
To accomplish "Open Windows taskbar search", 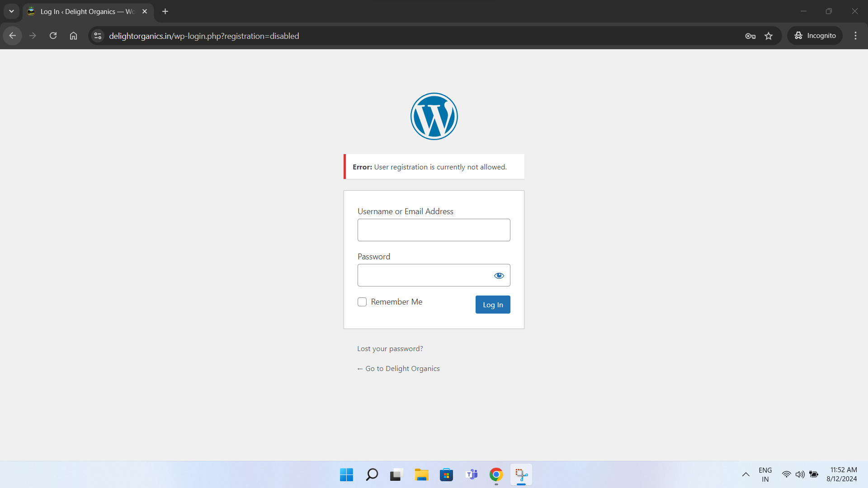I will point(372,474).
